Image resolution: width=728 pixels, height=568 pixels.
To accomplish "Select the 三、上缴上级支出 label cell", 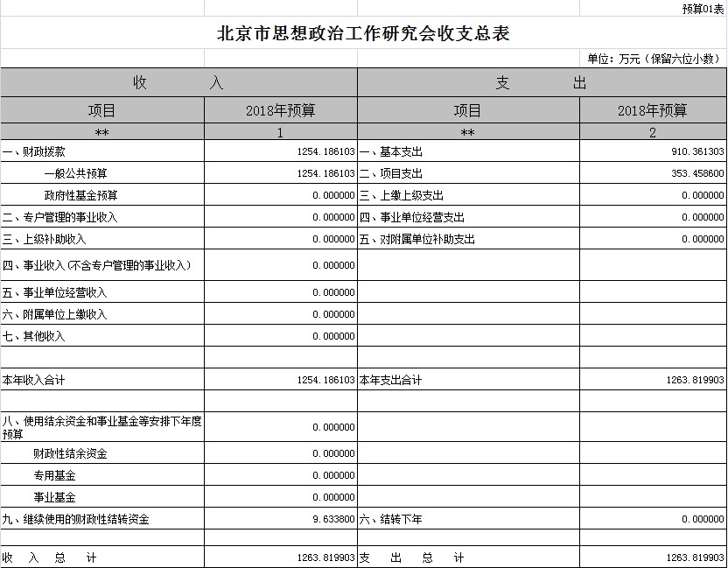I will tap(401, 195).
